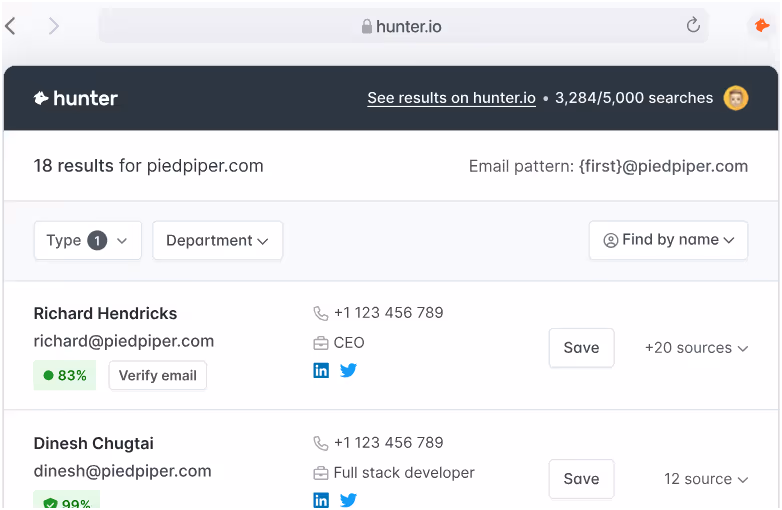782x510 pixels.
Task: Click Dinesh Chugtai's phone number +1 123 456 789
Action: tap(389, 442)
